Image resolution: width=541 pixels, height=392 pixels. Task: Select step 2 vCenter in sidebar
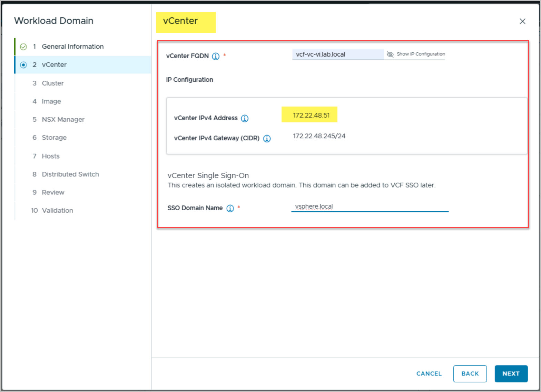[x=83, y=65]
